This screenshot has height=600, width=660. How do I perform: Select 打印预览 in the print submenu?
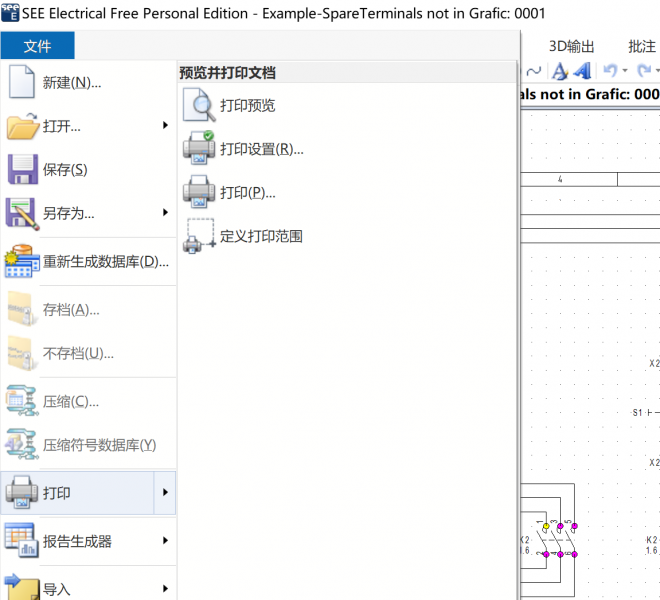pos(248,105)
